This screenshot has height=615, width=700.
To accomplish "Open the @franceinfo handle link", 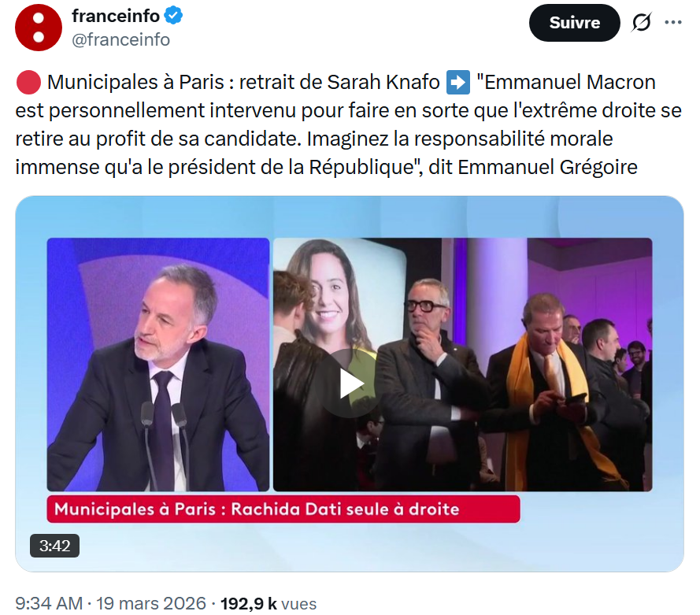I will click(x=120, y=39).
